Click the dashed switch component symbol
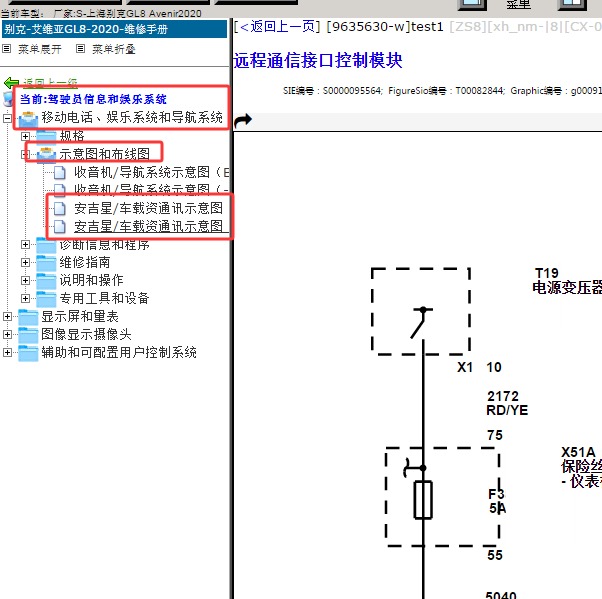 [x=421, y=311]
